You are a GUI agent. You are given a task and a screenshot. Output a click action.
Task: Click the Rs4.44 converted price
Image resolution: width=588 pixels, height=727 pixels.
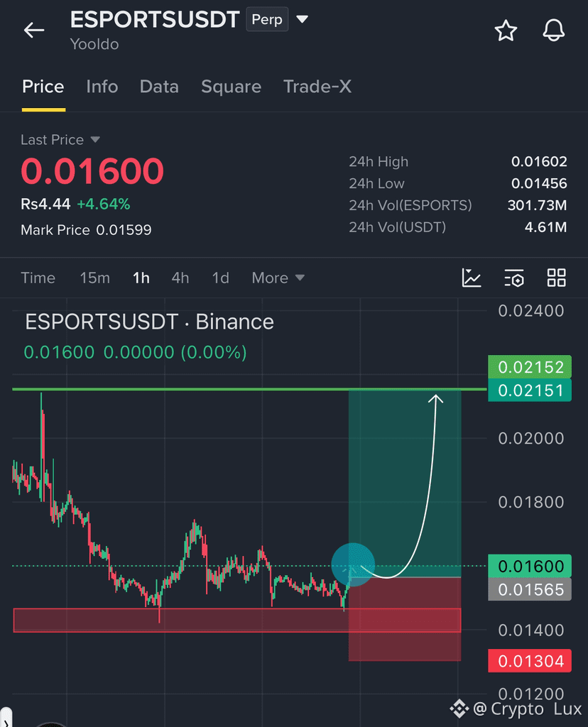tap(45, 204)
